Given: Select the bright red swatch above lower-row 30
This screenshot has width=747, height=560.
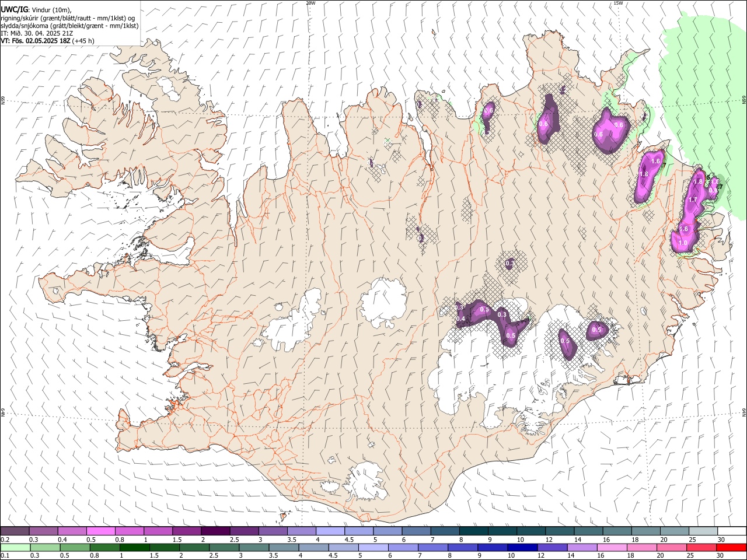Looking at the screenshot, I should [731, 547].
